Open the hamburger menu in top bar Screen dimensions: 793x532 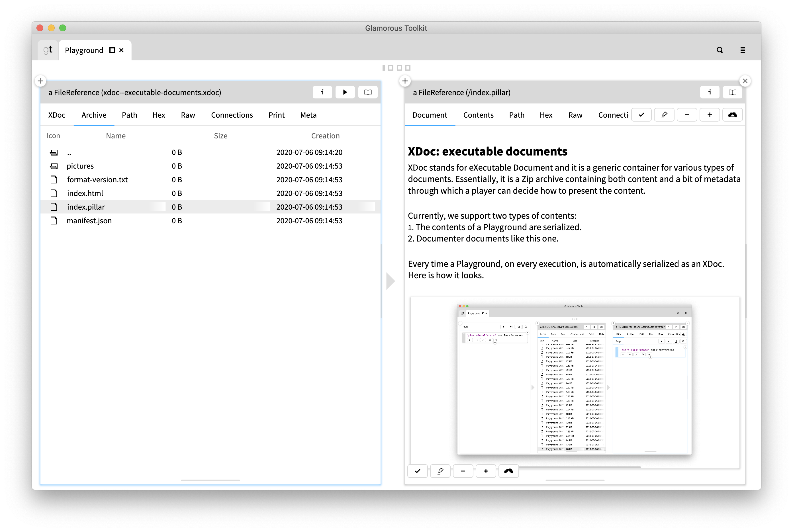click(743, 50)
